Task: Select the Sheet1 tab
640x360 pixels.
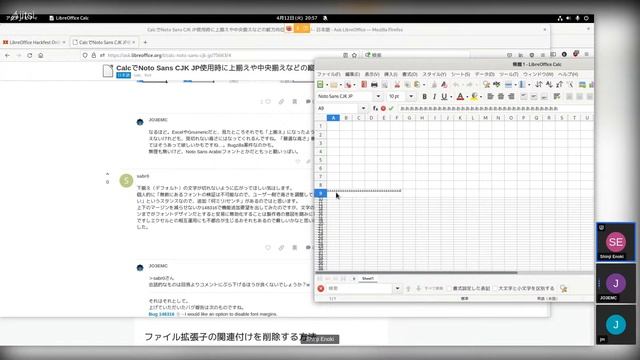Action: pos(368,278)
